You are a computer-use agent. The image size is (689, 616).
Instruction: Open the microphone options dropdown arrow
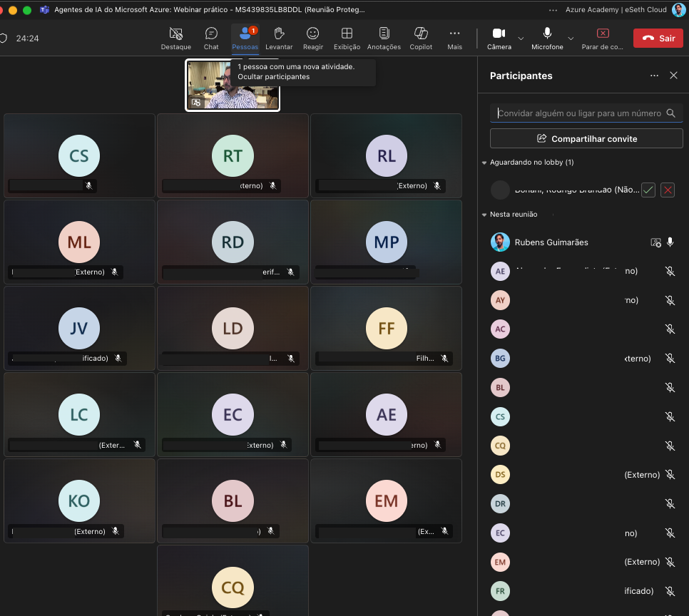[x=570, y=38]
